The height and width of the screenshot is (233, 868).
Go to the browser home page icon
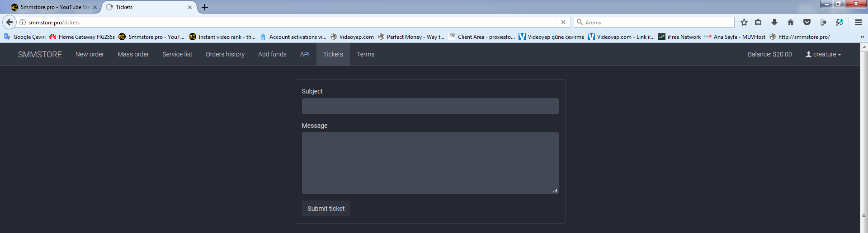pos(791,22)
